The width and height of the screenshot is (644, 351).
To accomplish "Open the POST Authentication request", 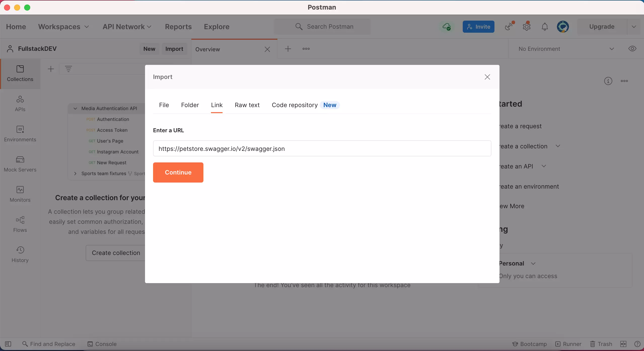I will [x=108, y=119].
